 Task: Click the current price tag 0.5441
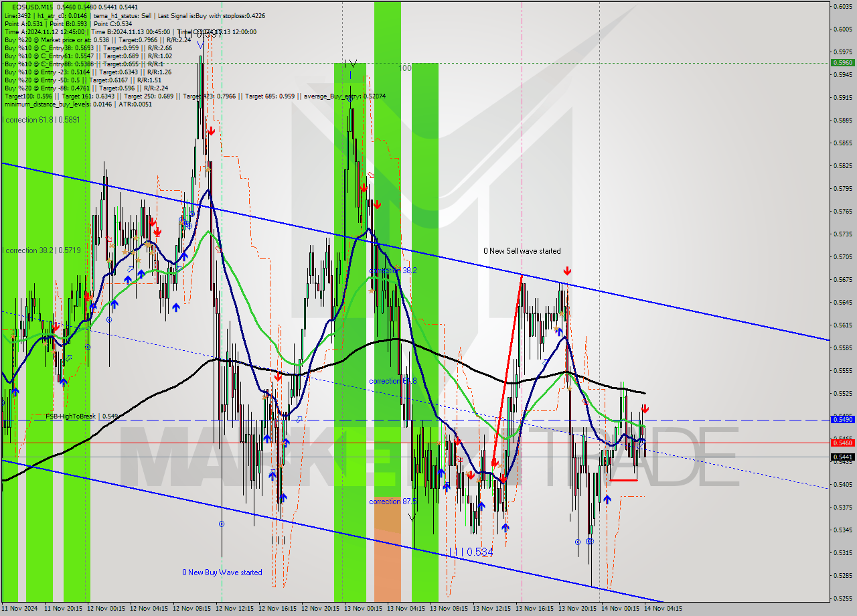coord(842,457)
